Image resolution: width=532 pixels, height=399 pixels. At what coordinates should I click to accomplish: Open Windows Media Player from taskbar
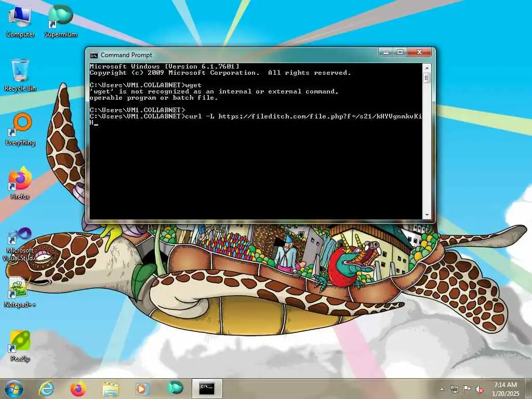(x=142, y=389)
